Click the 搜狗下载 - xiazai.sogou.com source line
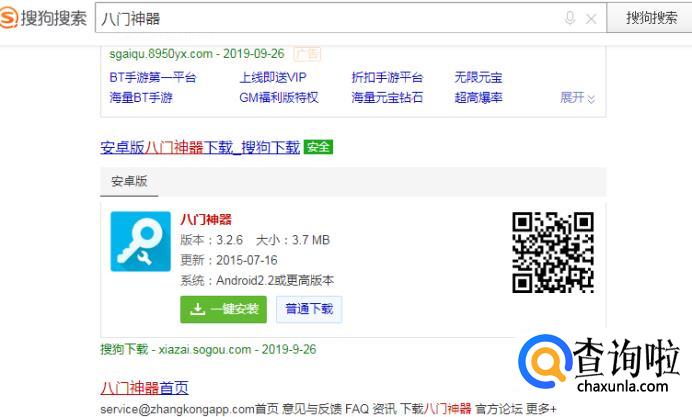 tap(208, 349)
